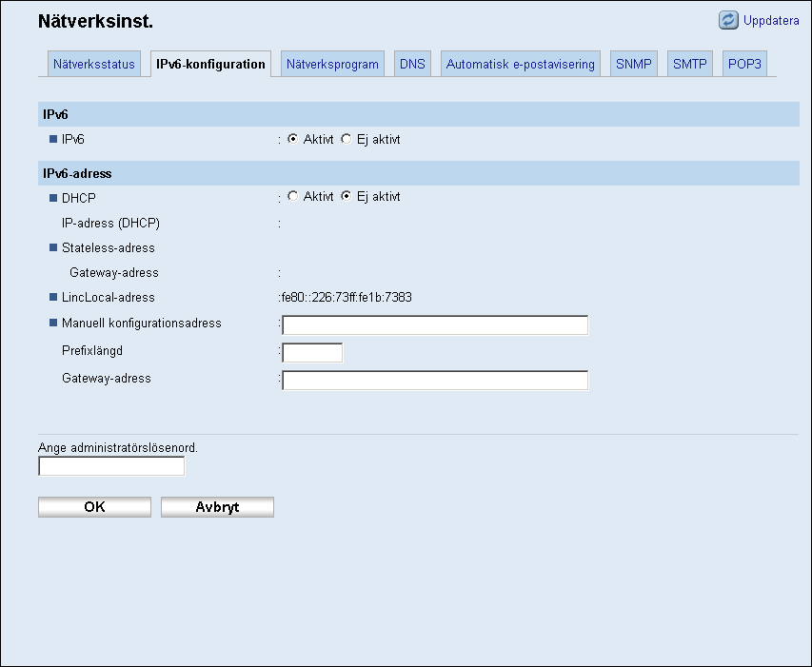Cancel changes with Avbryt button
This screenshot has height=667, width=812.
[217, 507]
